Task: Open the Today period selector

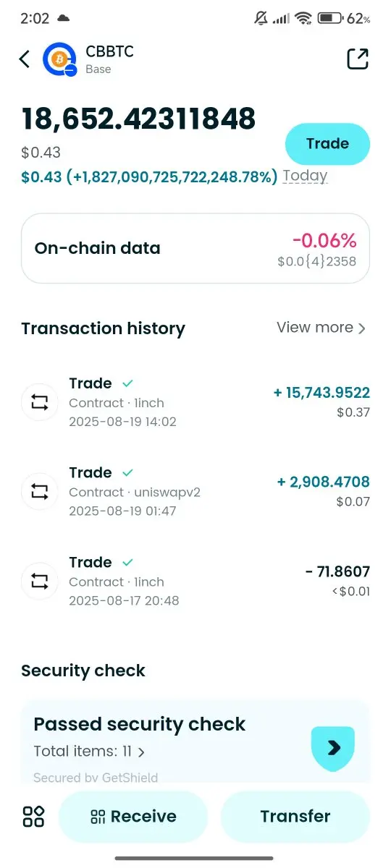Action: coord(305,176)
